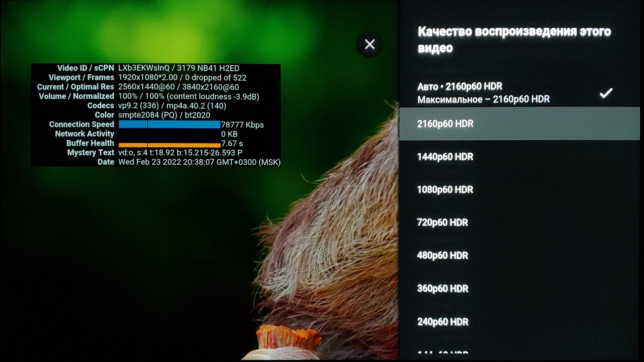The image size is (644, 362).
Task: Close the stats for nerds overlay
Action: [x=370, y=44]
